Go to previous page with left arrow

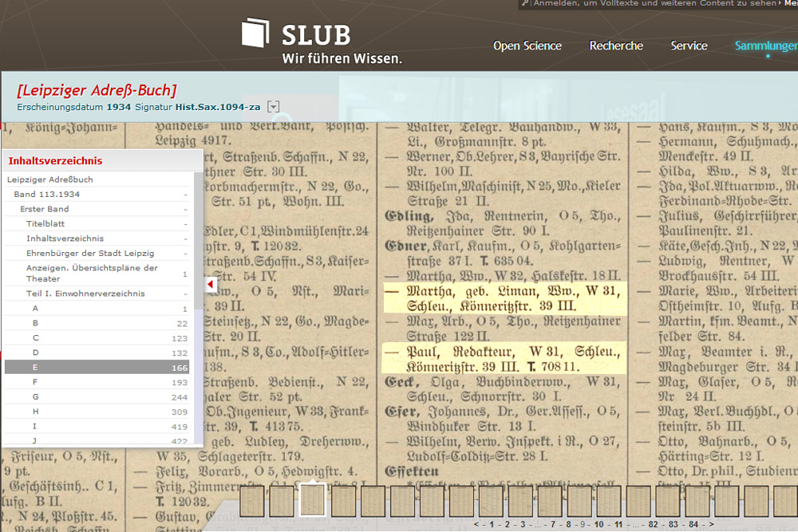click(476, 524)
